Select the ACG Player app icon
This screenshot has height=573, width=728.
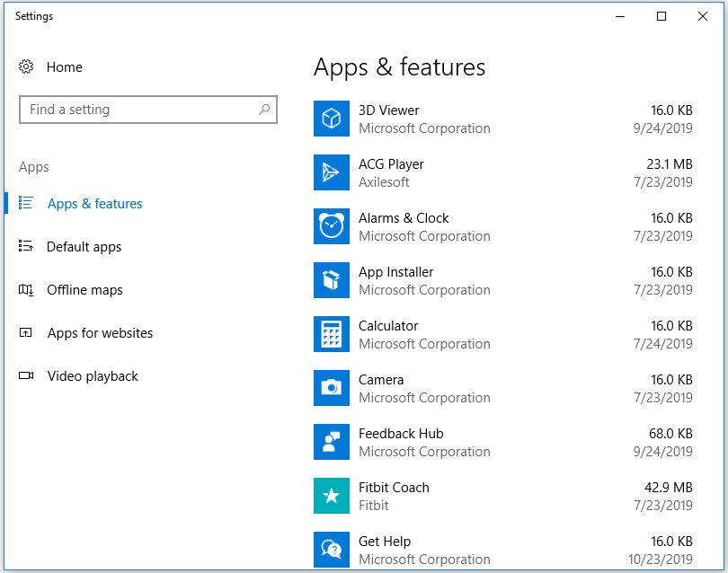coord(332,172)
